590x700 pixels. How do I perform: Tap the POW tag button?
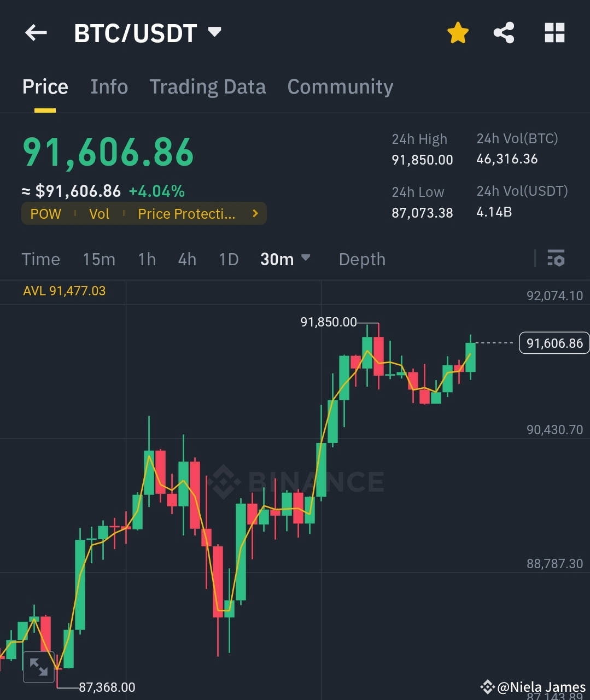pos(45,214)
